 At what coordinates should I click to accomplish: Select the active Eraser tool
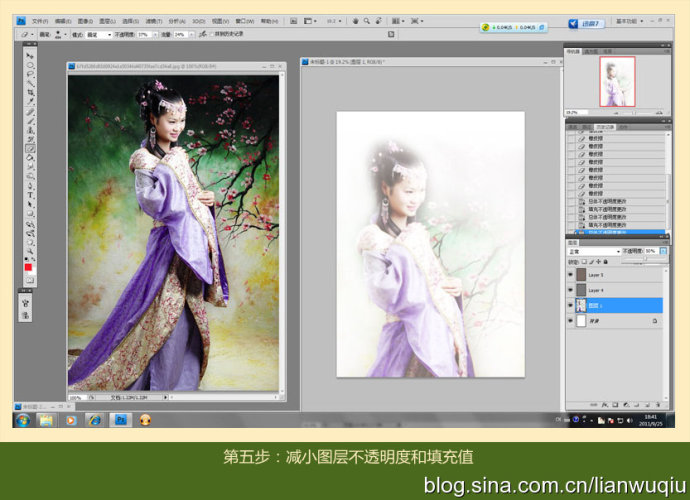(30, 149)
